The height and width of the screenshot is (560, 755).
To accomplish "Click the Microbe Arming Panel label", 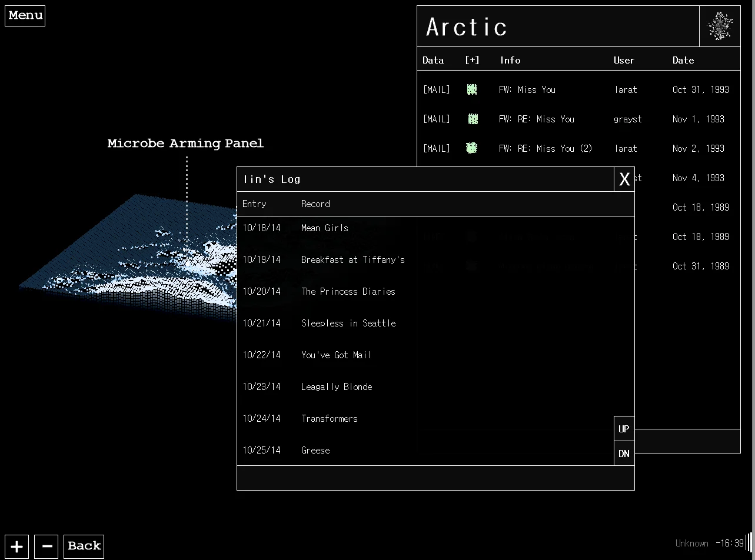I will [x=185, y=144].
